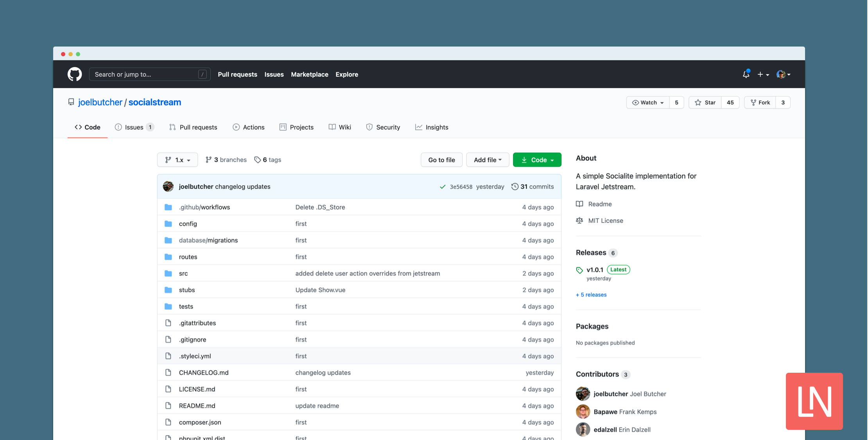
Task: Click the stubs folder icon
Action: pos(168,290)
